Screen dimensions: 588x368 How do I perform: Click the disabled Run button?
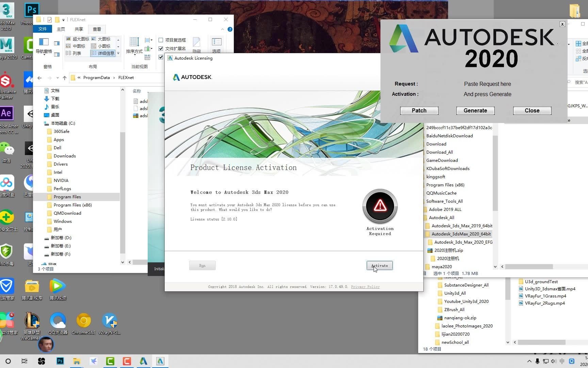(202, 265)
